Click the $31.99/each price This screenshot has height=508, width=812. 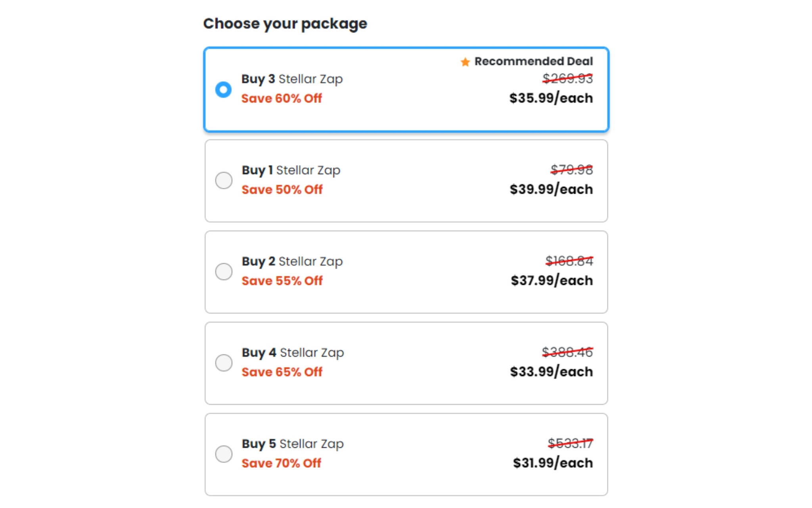pyautogui.click(x=553, y=463)
